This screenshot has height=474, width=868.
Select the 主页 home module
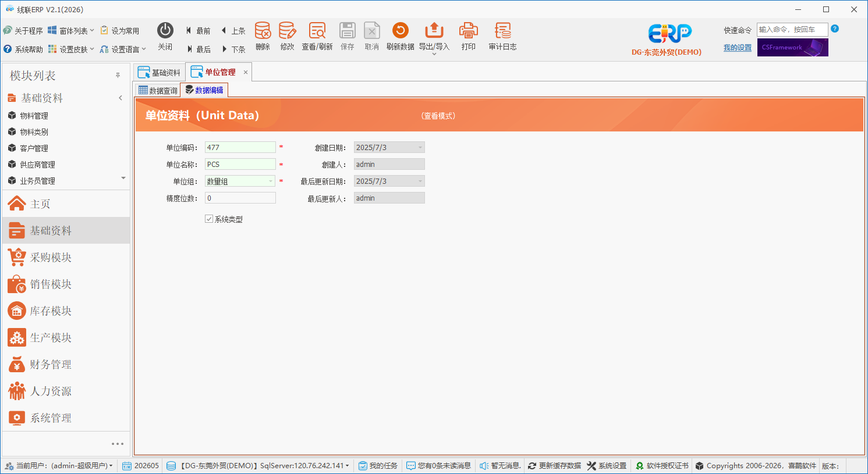66,204
